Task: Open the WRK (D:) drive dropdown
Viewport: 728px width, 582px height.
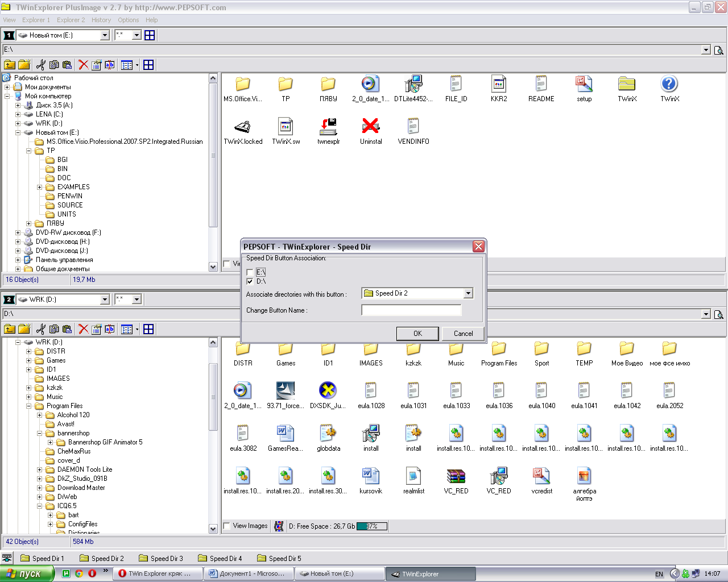Action: pos(105,300)
